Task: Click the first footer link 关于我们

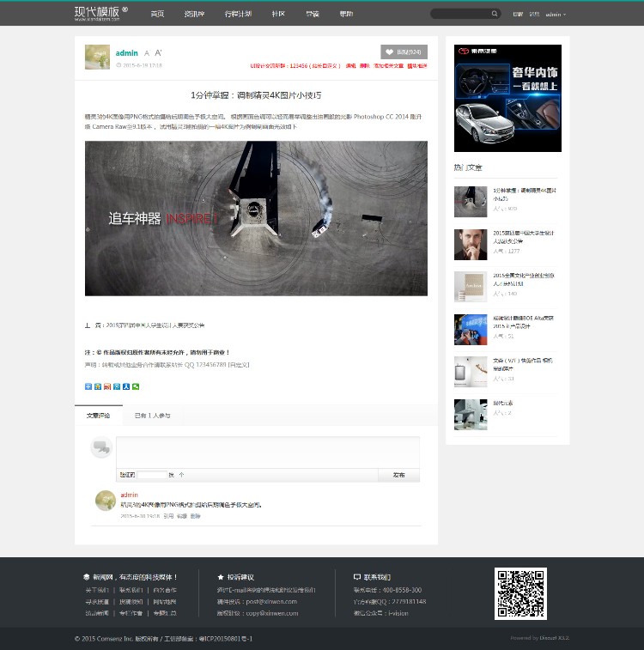Action: (97, 590)
